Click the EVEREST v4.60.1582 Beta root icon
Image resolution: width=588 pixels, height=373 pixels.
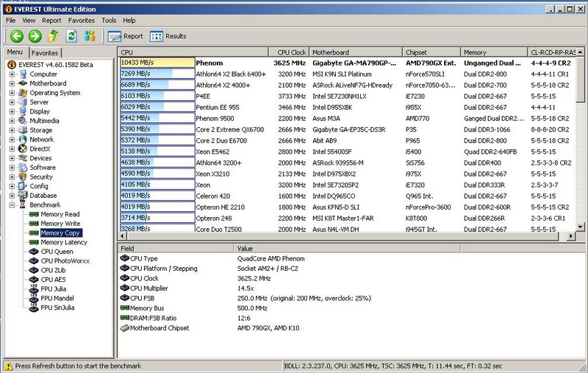pos(12,65)
